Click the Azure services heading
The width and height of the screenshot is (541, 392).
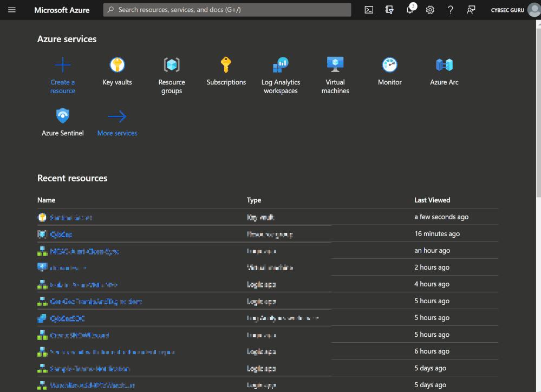point(67,39)
